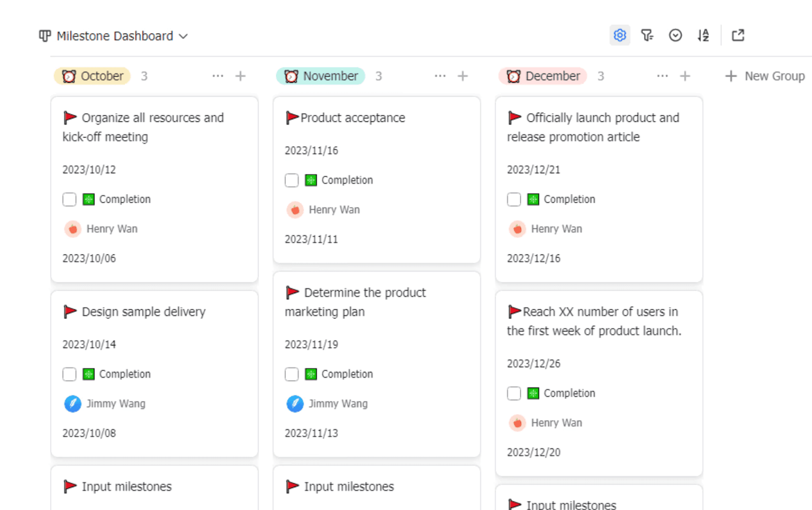
Task: Check Completion on Organize all resources card
Action: (x=70, y=199)
